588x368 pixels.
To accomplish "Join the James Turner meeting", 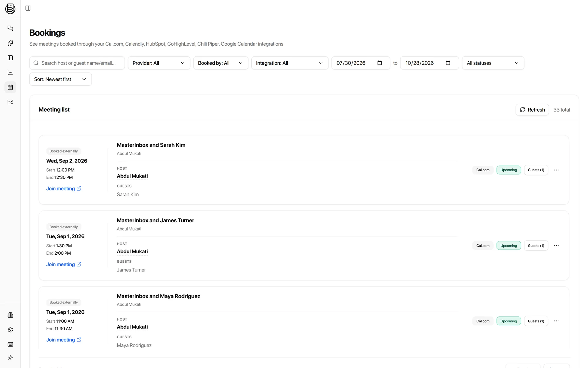I will (64, 264).
